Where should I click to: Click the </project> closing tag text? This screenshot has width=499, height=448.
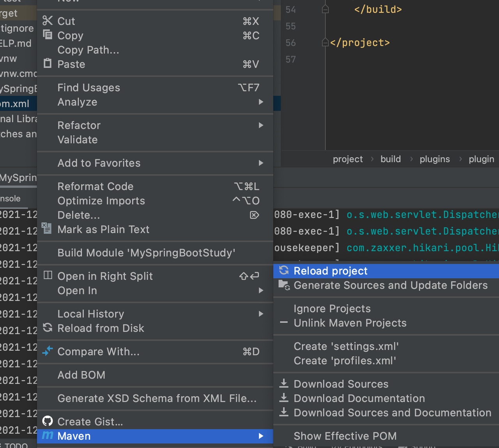point(360,42)
